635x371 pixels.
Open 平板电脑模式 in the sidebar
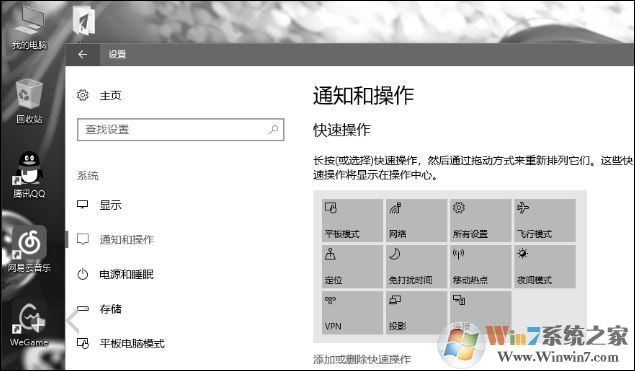[121, 343]
